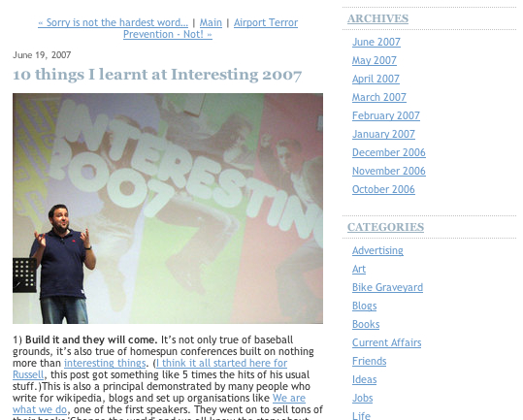This screenshot has height=420, width=523.
Task: Go to the Main page link
Action: 211,22
